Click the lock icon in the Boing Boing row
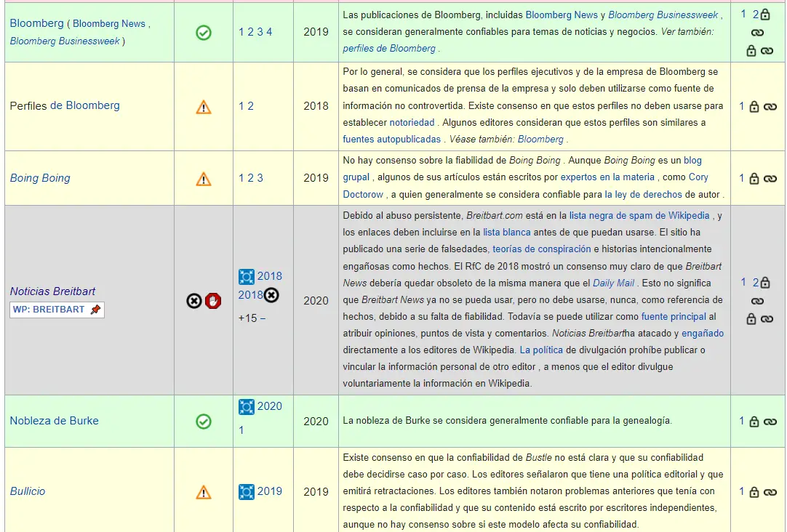The image size is (787, 532). click(754, 179)
